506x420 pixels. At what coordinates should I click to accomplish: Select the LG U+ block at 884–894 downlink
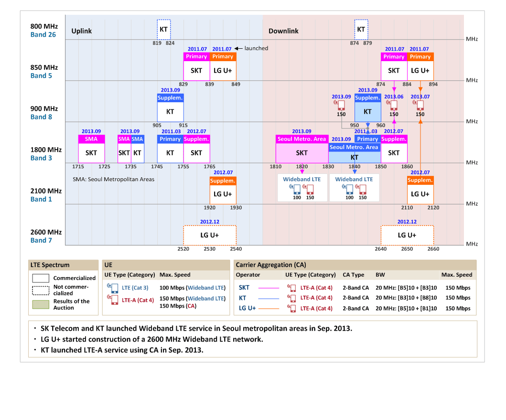(420, 66)
